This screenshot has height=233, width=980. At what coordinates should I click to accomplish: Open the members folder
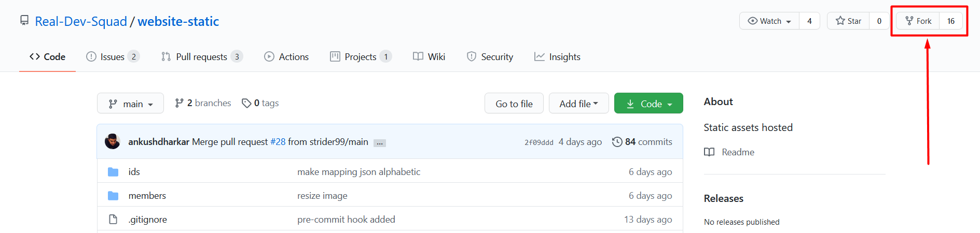pyautogui.click(x=147, y=196)
